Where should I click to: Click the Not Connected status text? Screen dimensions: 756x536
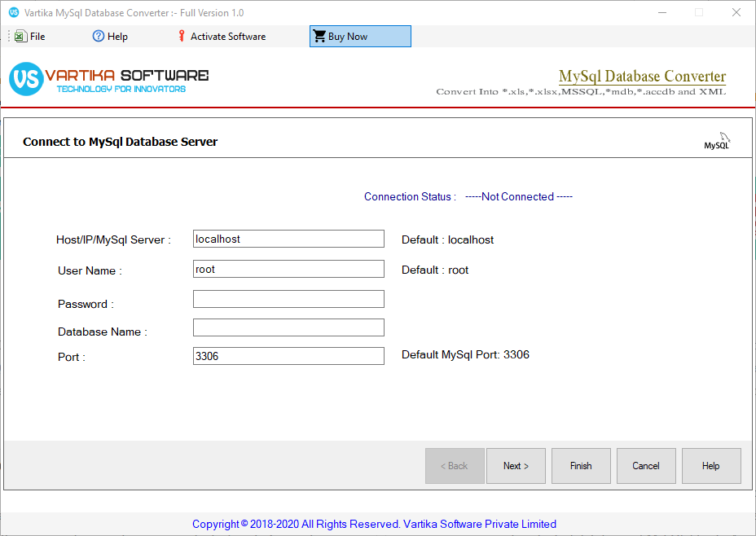[519, 196]
